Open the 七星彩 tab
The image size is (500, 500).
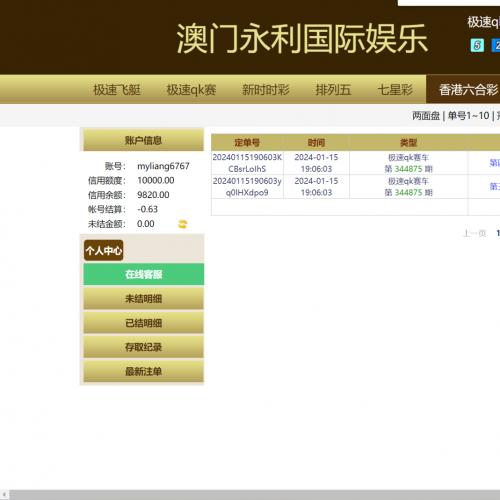(395, 90)
